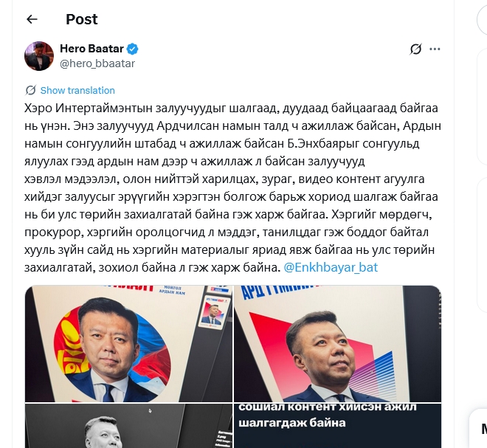Click the Post page heading

click(82, 19)
